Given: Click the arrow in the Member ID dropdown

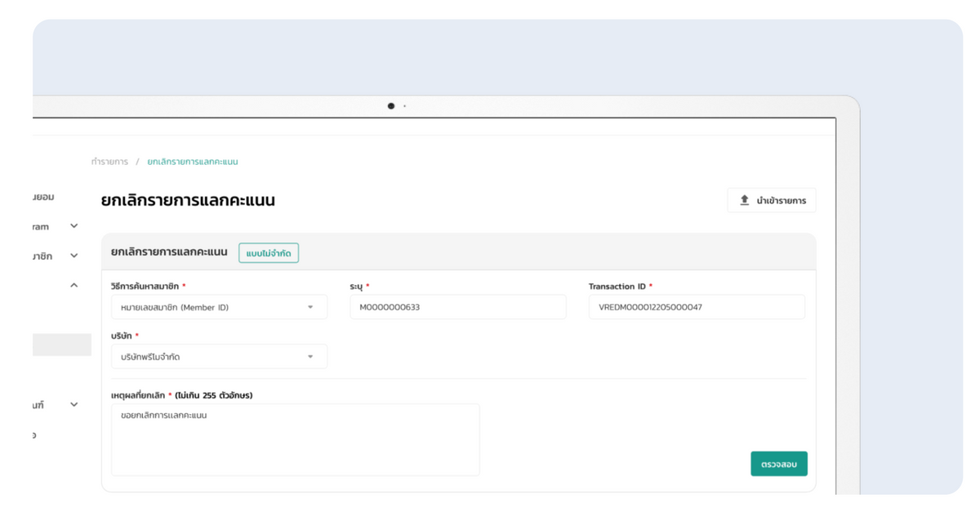Looking at the screenshot, I should (310, 307).
